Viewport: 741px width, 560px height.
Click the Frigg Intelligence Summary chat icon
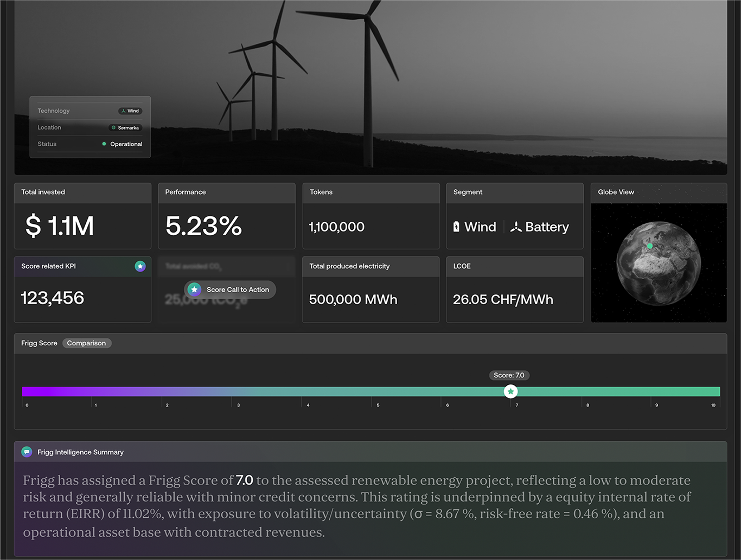pos(27,452)
